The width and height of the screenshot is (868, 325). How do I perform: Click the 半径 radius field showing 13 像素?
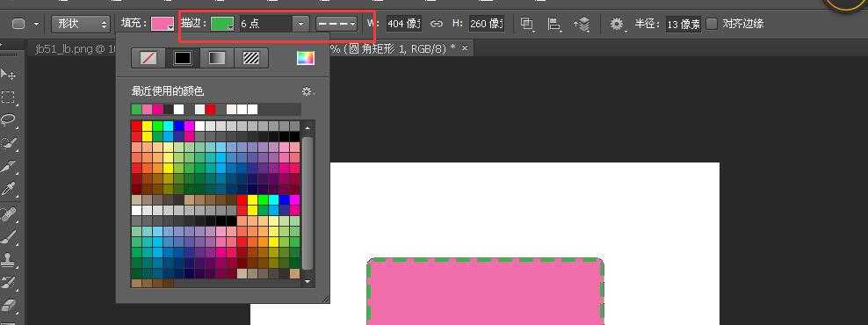coord(684,24)
